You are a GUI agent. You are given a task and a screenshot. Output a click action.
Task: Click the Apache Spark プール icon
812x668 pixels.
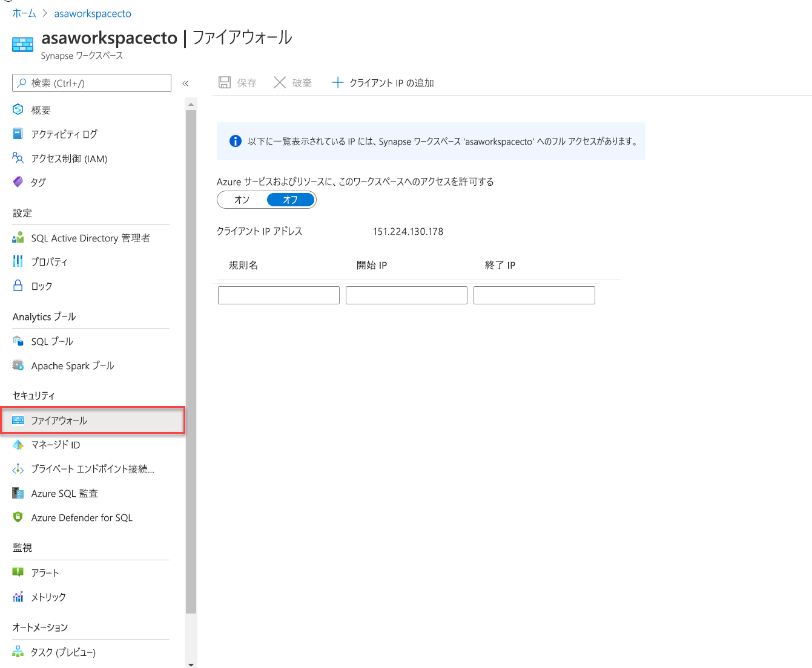18,365
